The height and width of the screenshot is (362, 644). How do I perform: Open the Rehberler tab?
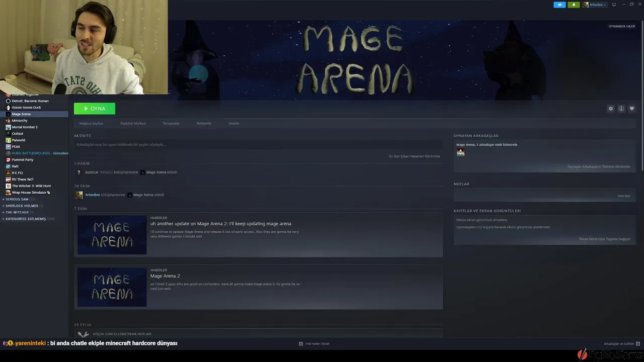point(204,123)
